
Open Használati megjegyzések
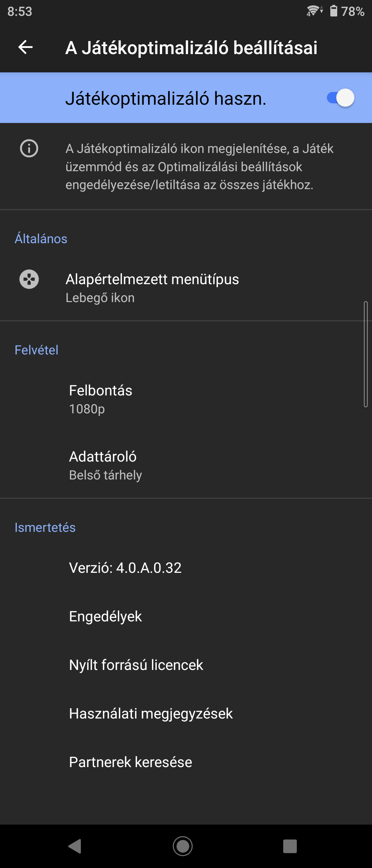point(151,714)
